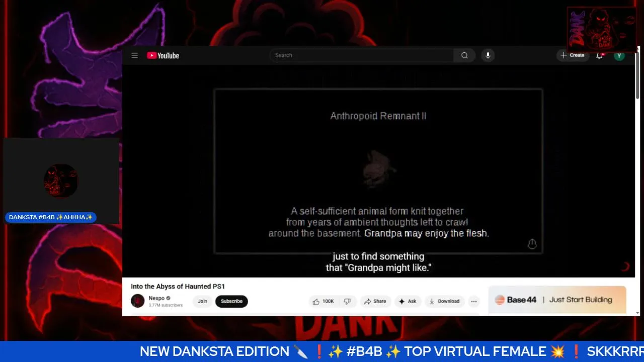The width and height of the screenshot is (644, 362).
Task: Start voice search with microphone icon
Action: click(x=488, y=55)
